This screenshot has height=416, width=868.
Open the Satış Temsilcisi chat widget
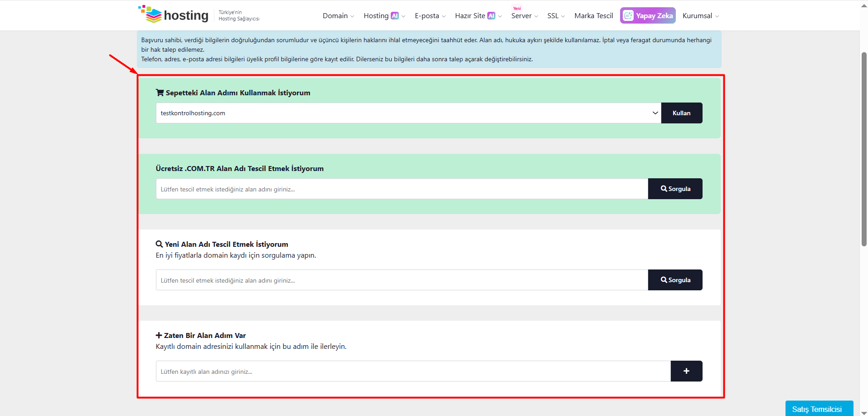click(x=819, y=408)
